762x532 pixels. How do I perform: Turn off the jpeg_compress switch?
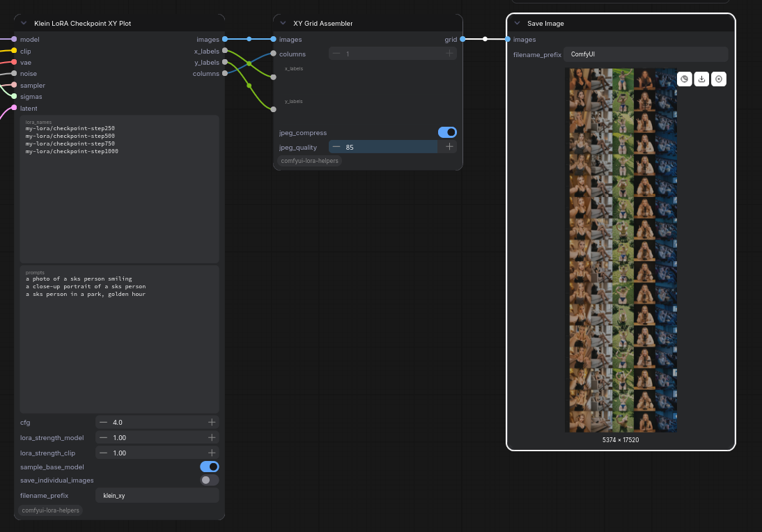pyautogui.click(x=447, y=132)
